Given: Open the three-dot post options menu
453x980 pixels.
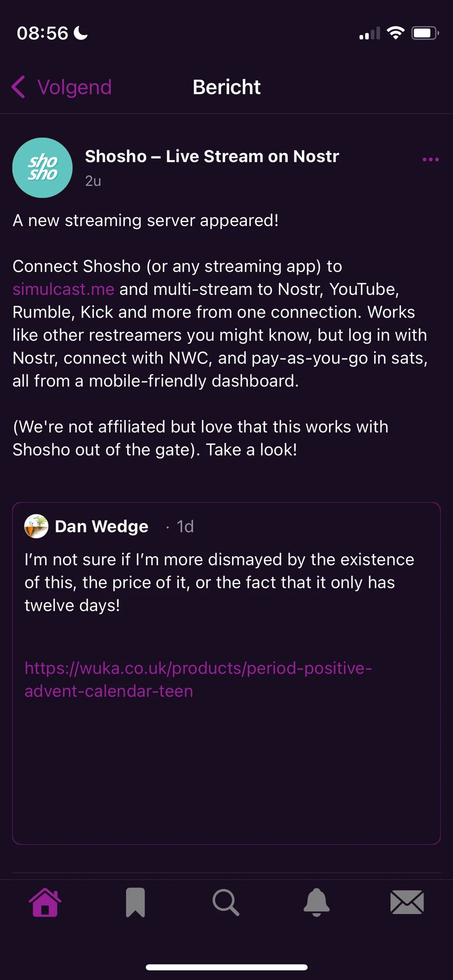Looking at the screenshot, I should point(430,160).
